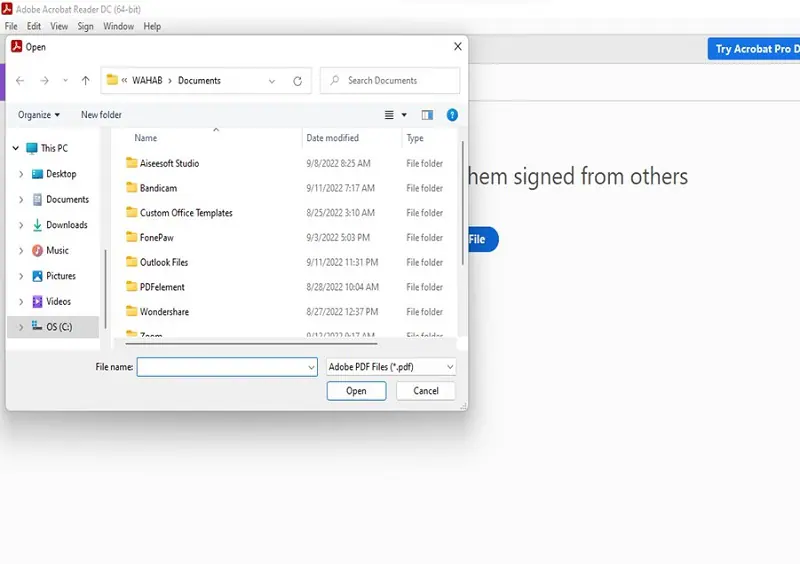Screen dimensions: 800x564
Task: Click the navigation pane vertical scrollbar
Action: click(105, 289)
